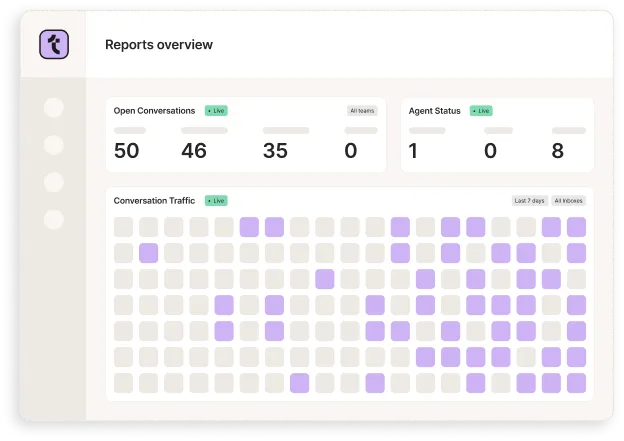Image resolution: width=624 pixels, height=441 pixels.
Task: Select the second sidebar circle icon
Action: coord(54,145)
